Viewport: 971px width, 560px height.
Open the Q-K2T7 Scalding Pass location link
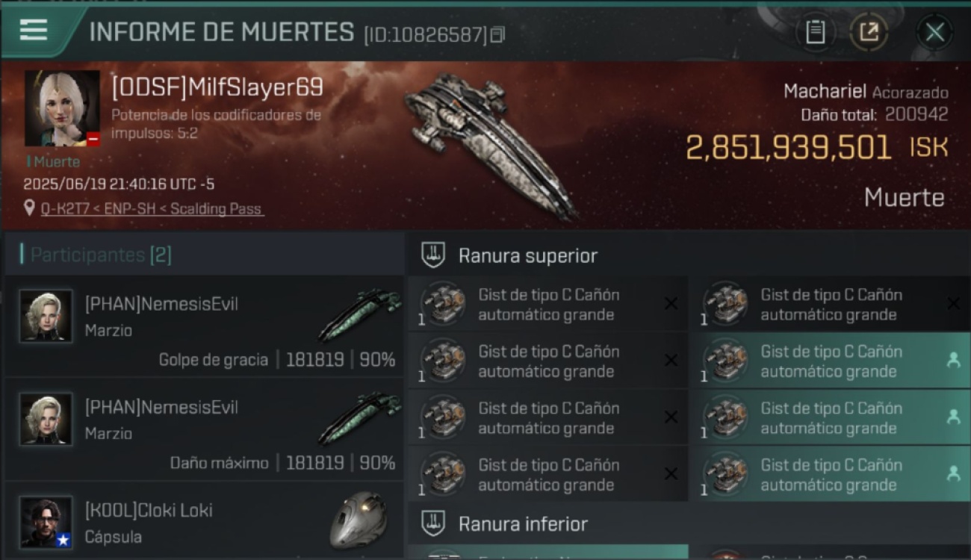click(x=152, y=209)
